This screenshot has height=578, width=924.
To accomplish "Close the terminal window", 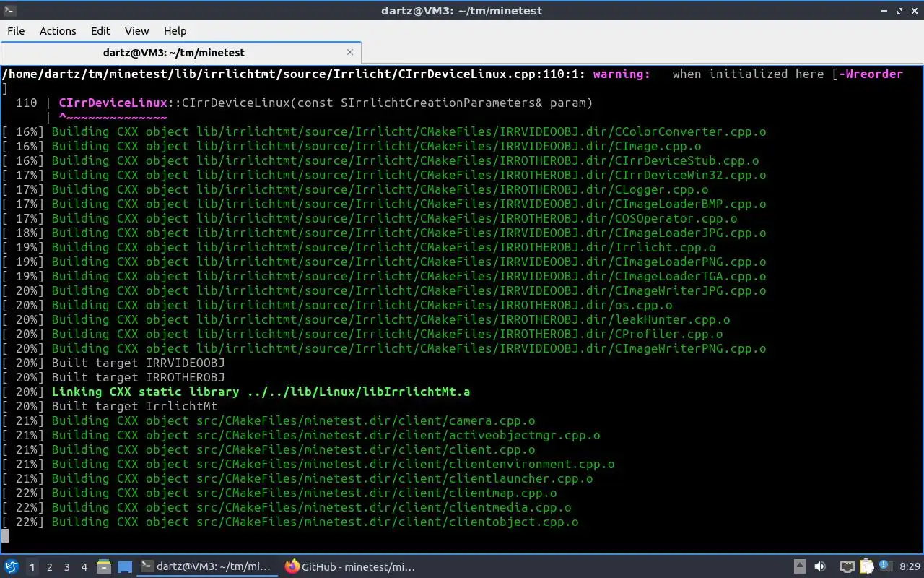I will [914, 10].
